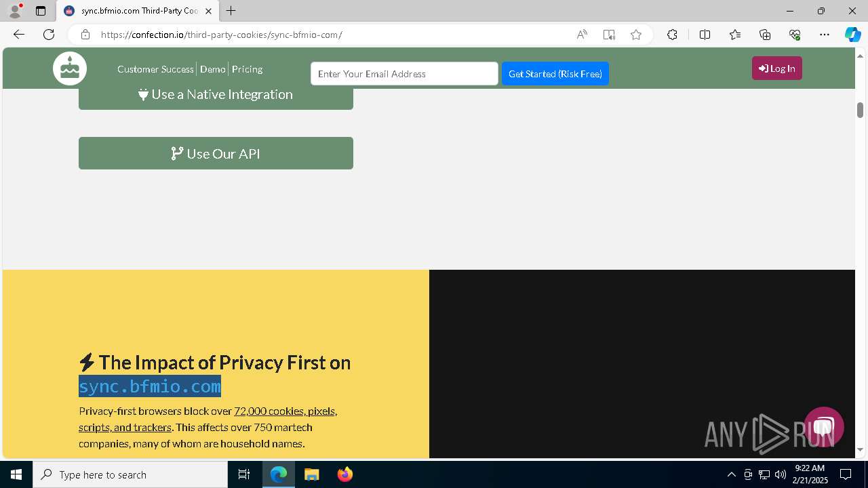Screen dimensions: 868x488
Task: Open the Demo menu link
Action: tap(212, 69)
